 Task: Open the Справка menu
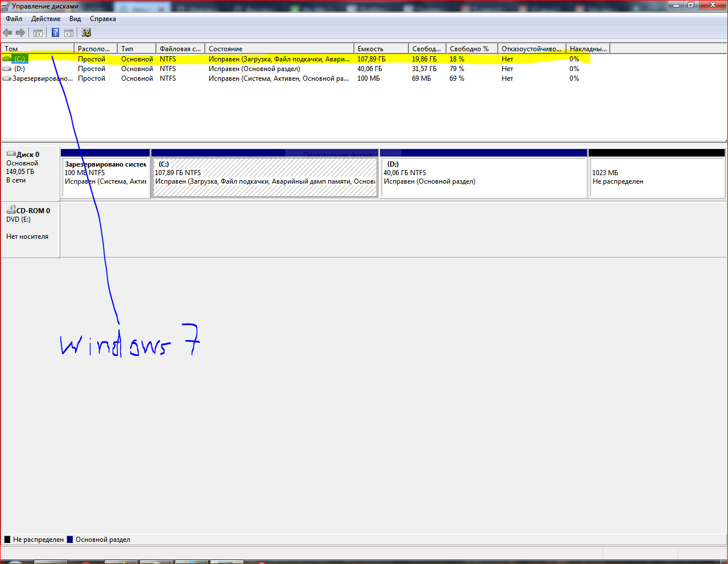[x=103, y=19]
